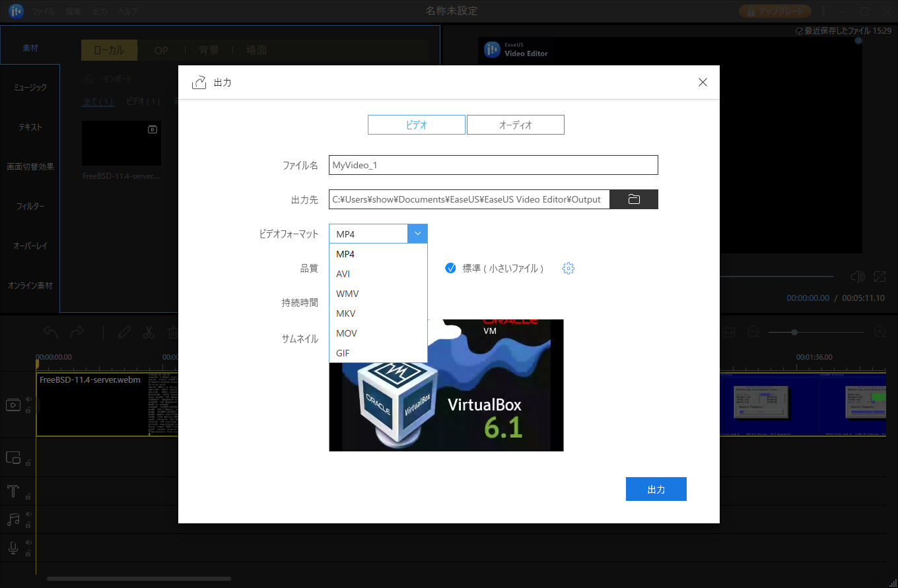The width and height of the screenshot is (898, 588).
Task: Select the 標準 (小さいファイル) quality option
Action: coord(495,268)
